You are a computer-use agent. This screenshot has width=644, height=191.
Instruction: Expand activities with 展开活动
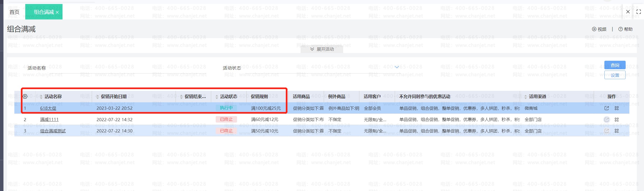322,49
